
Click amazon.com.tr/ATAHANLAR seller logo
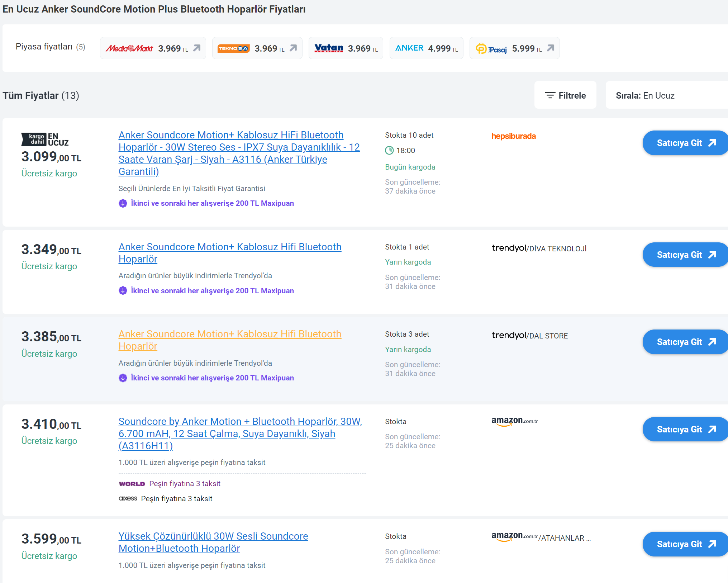click(541, 537)
